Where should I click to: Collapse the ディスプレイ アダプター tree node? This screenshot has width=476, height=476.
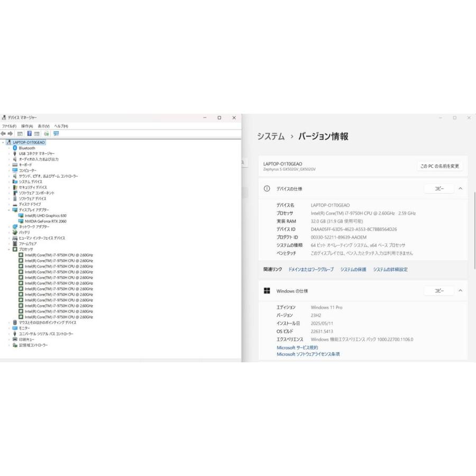point(9,210)
